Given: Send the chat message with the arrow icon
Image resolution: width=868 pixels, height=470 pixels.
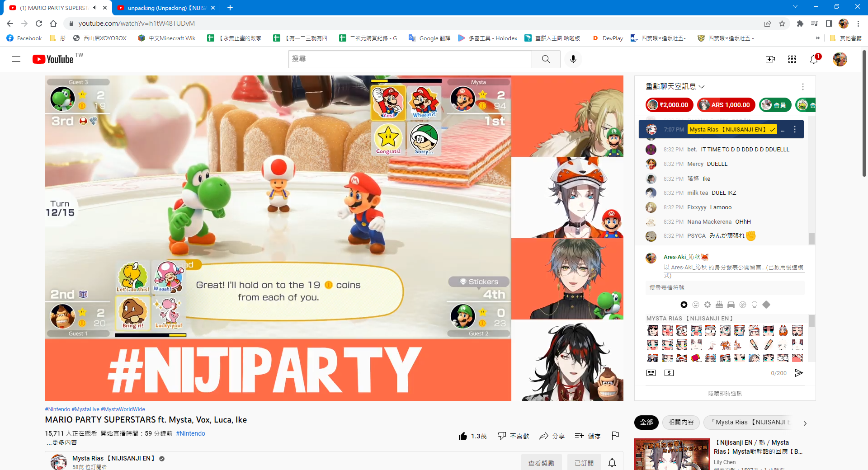Looking at the screenshot, I should (x=799, y=373).
